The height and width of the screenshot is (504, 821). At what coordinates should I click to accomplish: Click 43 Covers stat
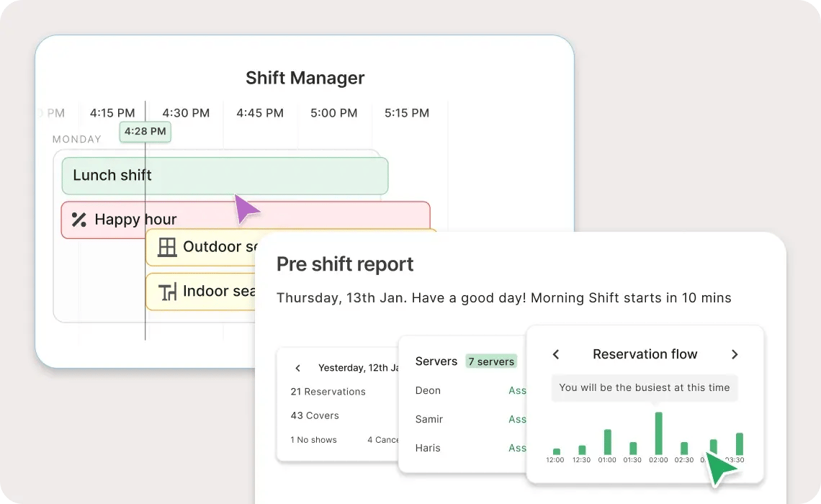(315, 415)
